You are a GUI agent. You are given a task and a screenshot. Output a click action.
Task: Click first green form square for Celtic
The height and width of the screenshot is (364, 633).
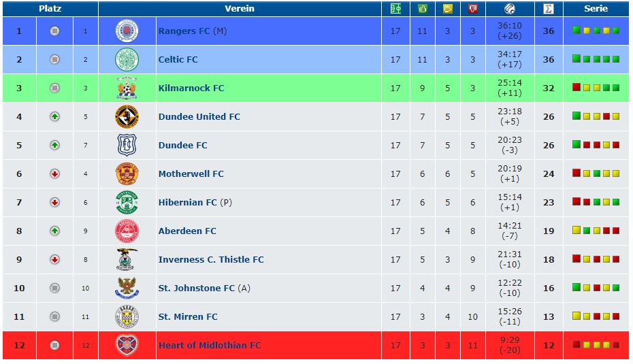click(577, 59)
